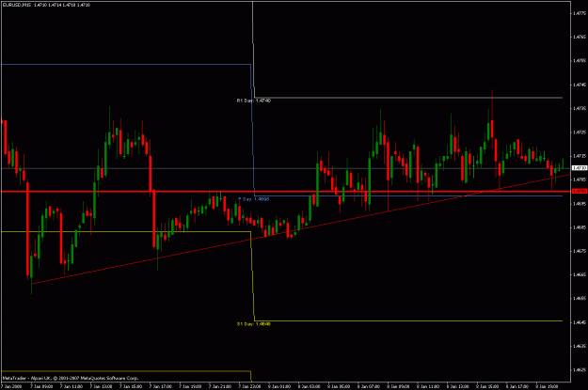Click the 1.4725 price axis label

[x=580, y=133]
